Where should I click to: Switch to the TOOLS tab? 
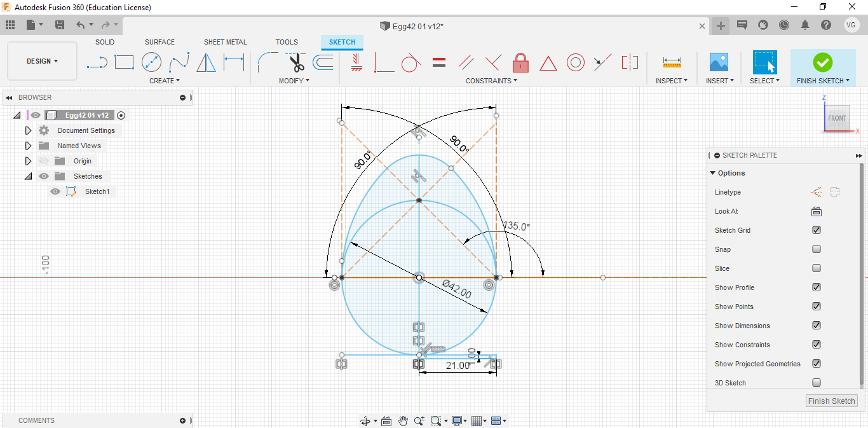point(287,42)
